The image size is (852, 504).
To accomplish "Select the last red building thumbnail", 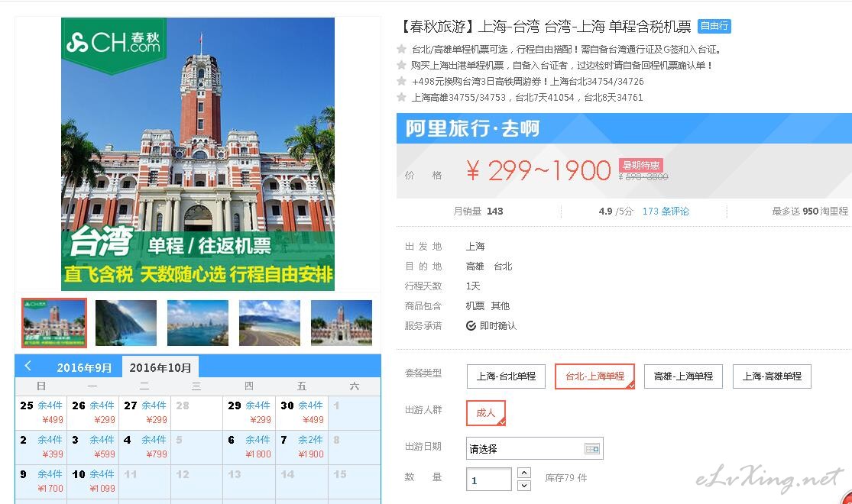I will [x=342, y=322].
